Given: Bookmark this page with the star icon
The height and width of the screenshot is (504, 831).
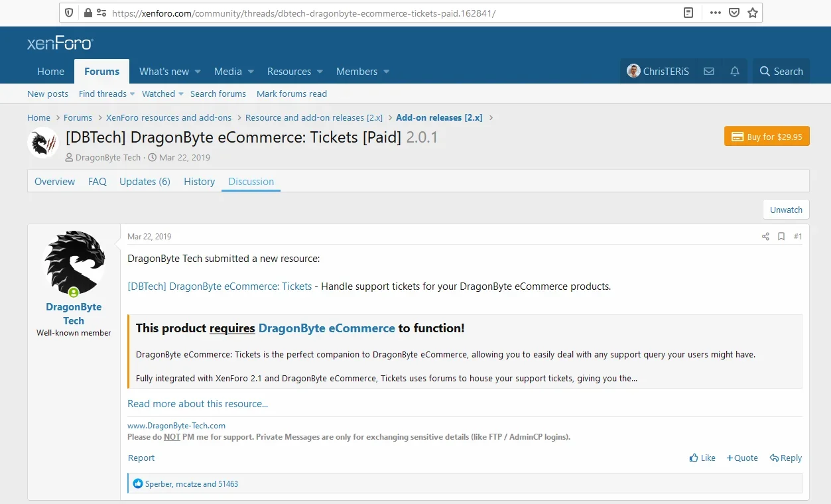Looking at the screenshot, I should click(x=753, y=13).
